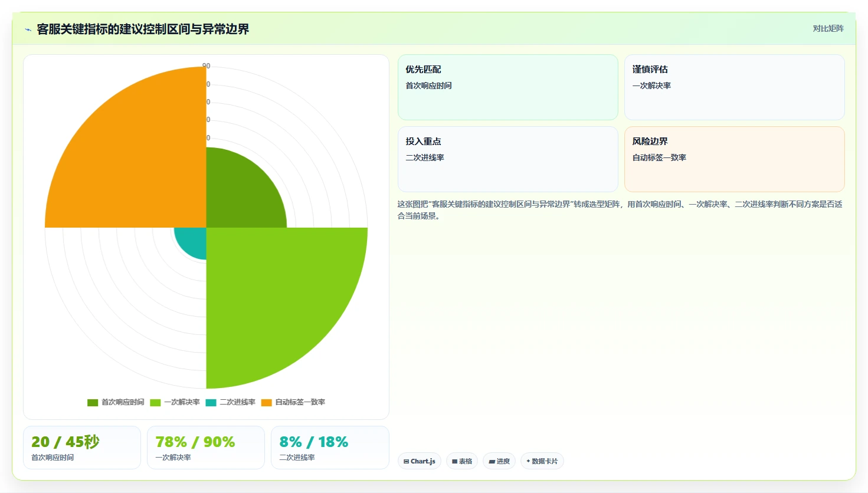
Task: Click the diamond icon in 数据卡片 tag
Action: (x=528, y=461)
